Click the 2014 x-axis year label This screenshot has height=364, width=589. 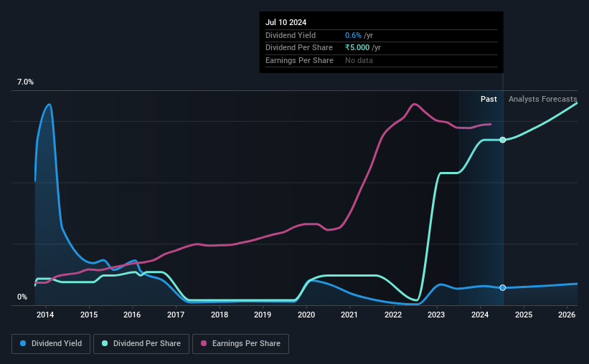pos(45,315)
